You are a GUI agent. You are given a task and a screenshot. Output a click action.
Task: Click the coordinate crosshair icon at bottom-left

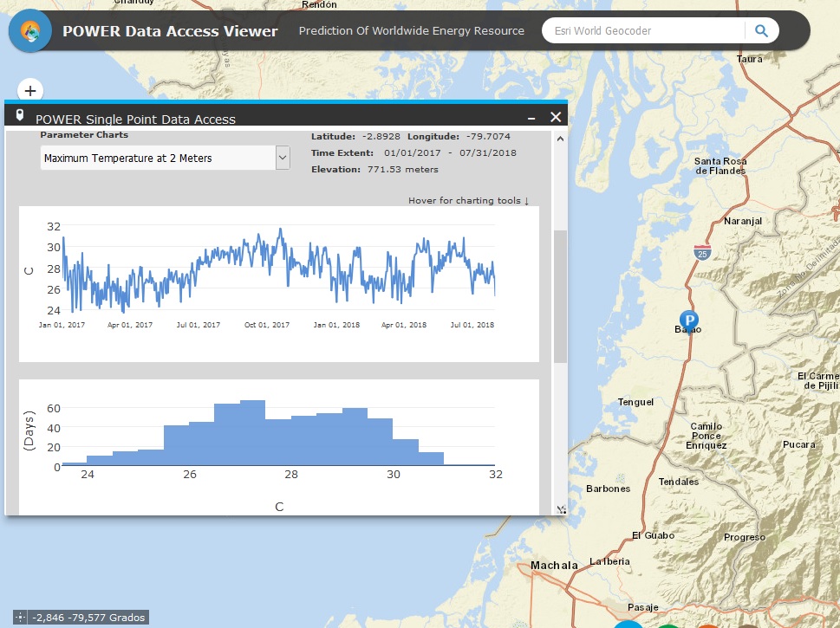(20, 618)
